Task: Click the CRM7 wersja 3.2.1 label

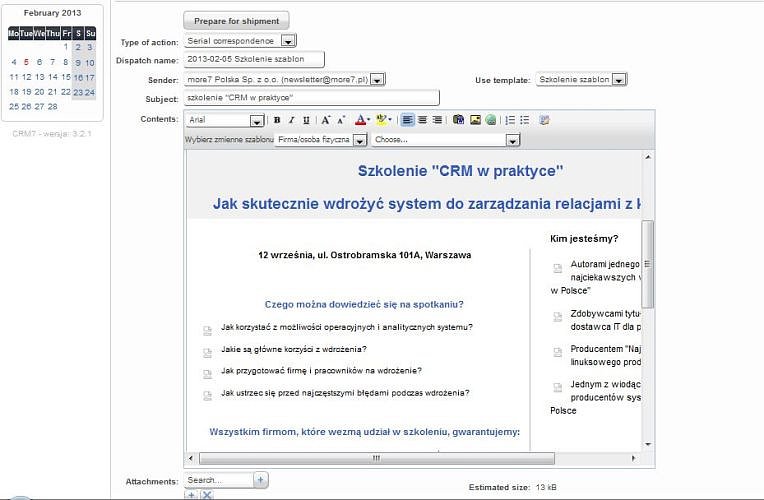Action: pos(52,134)
